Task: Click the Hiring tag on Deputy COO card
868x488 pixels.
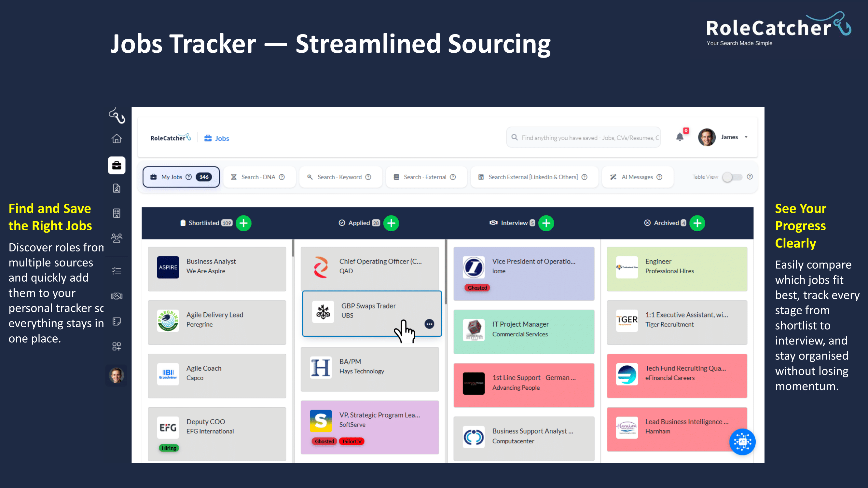Action: [169, 448]
